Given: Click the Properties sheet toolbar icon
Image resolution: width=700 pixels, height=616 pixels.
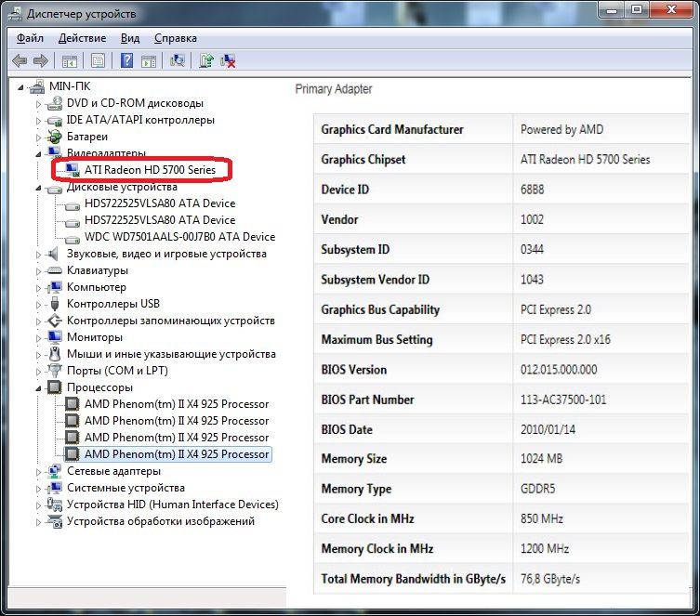Looking at the screenshot, I should (x=98, y=60).
